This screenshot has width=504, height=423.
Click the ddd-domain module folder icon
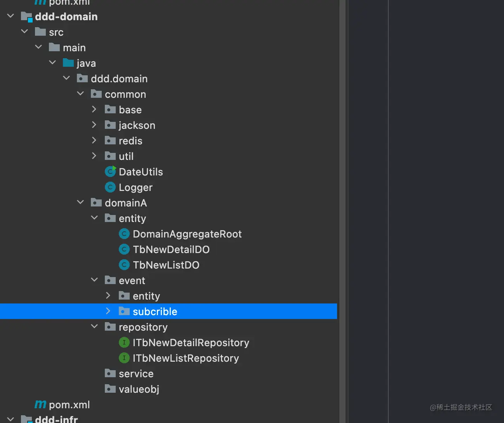(x=26, y=17)
